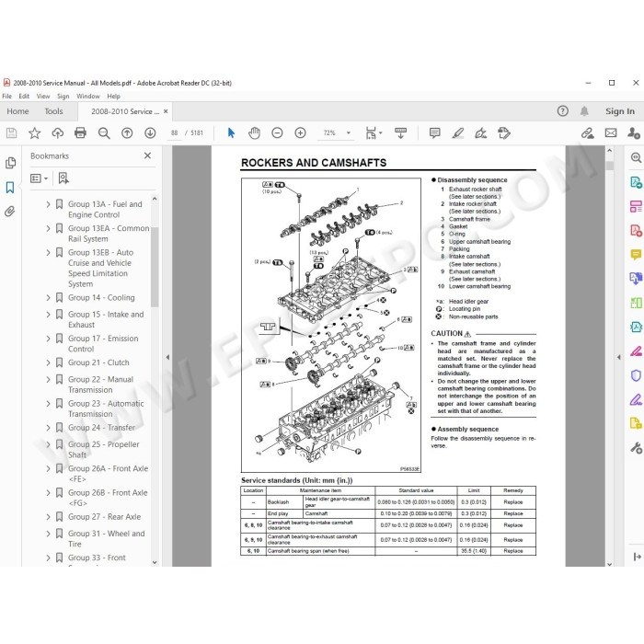Viewport: 644px width, 644px height.
Task: Click the Zoom out minus icon
Action: tap(277, 133)
